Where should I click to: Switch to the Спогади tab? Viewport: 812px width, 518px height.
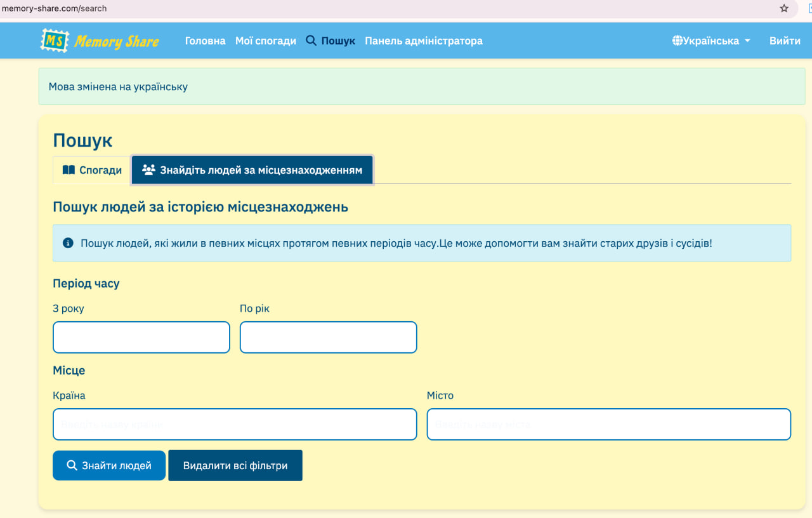(x=92, y=170)
